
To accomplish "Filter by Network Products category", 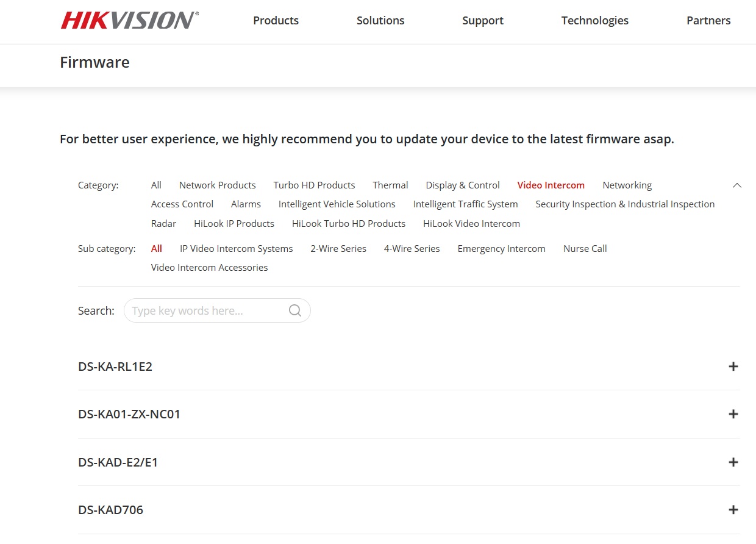I will click(x=218, y=185).
